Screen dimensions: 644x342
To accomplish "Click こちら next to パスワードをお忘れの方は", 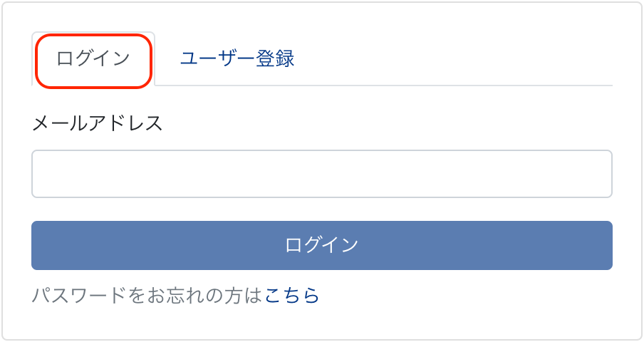I will tap(292, 295).
